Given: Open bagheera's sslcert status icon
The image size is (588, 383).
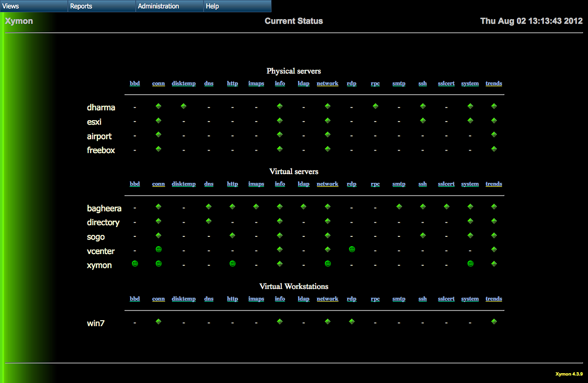Looking at the screenshot, I should click(x=446, y=206).
